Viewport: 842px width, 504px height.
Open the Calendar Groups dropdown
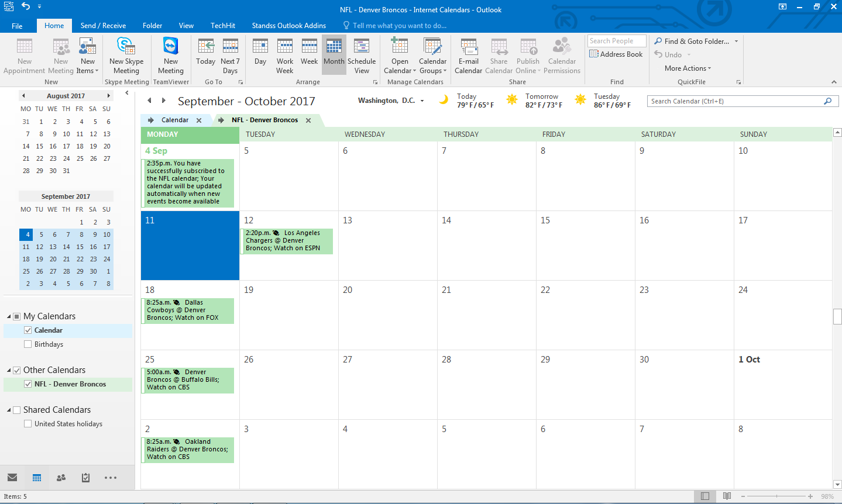pyautogui.click(x=433, y=56)
